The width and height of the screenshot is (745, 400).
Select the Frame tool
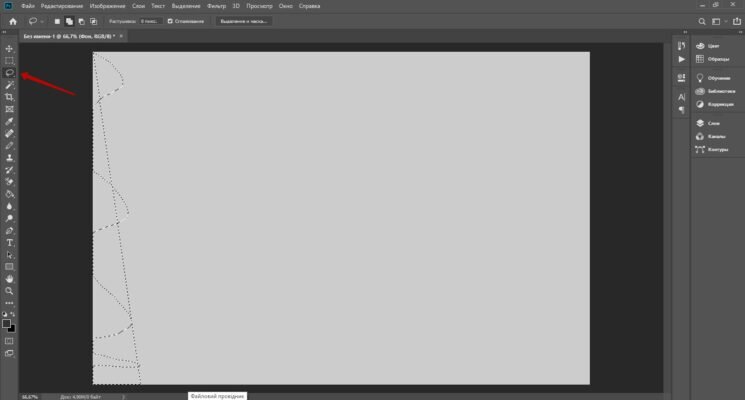[9, 109]
